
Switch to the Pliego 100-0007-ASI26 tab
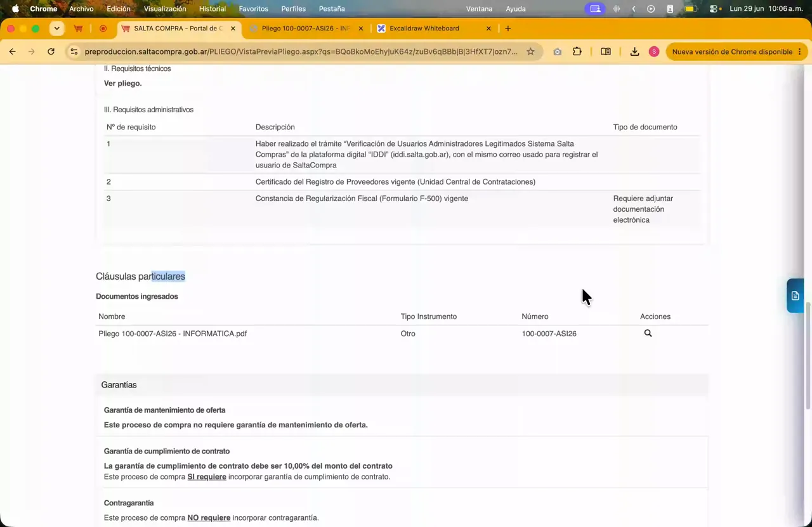click(306, 29)
